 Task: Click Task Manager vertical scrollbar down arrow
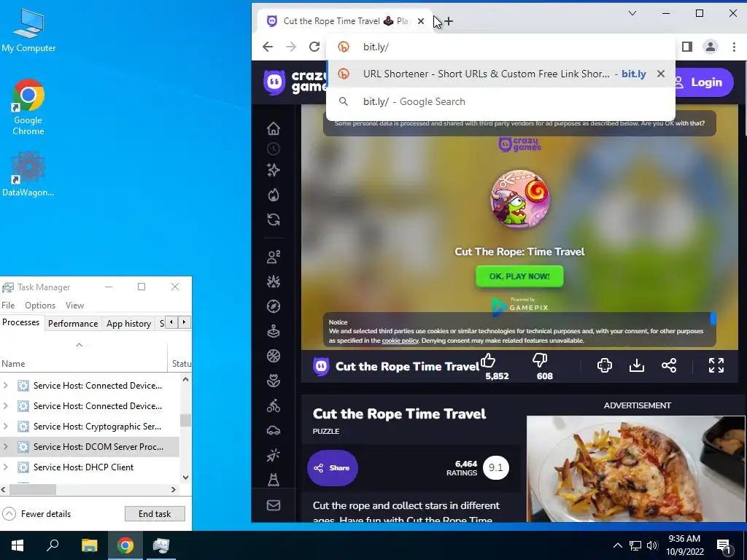pyautogui.click(x=185, y=477)
